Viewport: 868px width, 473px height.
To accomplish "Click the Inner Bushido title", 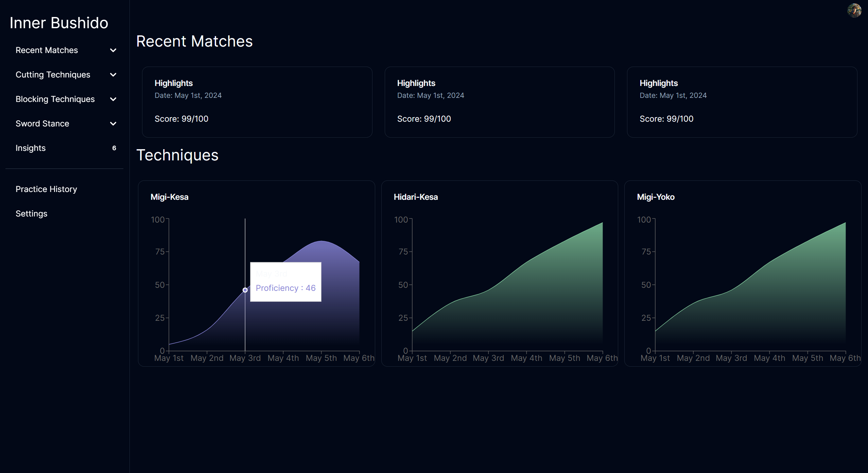I will (x=59, y=23).
